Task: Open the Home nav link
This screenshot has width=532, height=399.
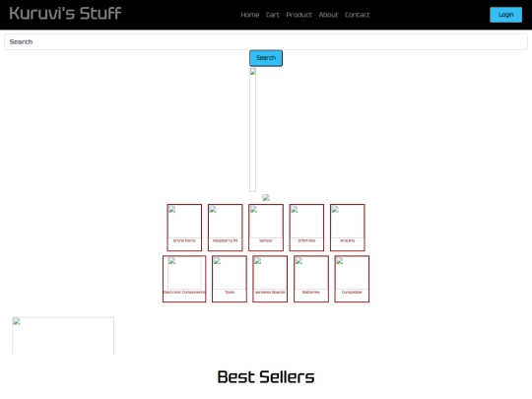Action: pyautogui.click(x=249, y=15)
